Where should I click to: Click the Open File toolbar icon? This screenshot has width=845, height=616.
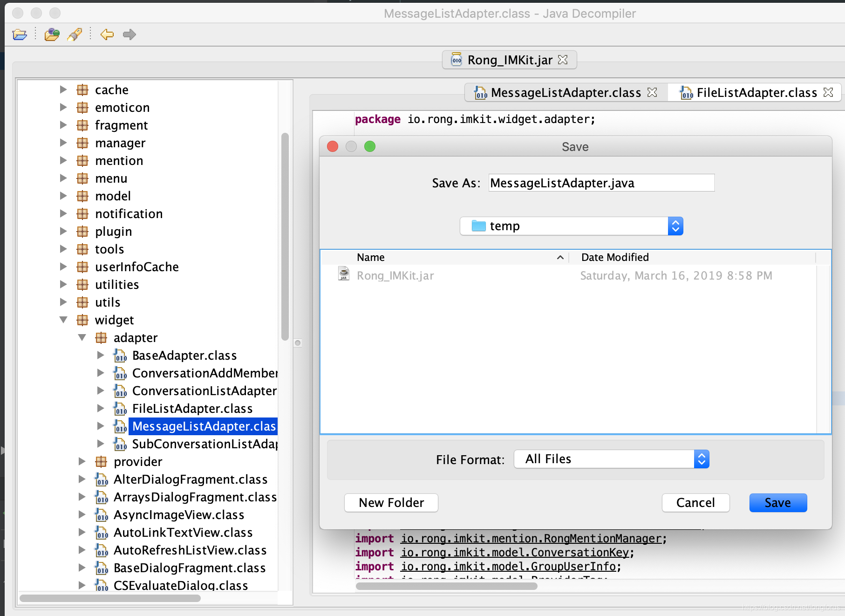[x=20, y=34]
